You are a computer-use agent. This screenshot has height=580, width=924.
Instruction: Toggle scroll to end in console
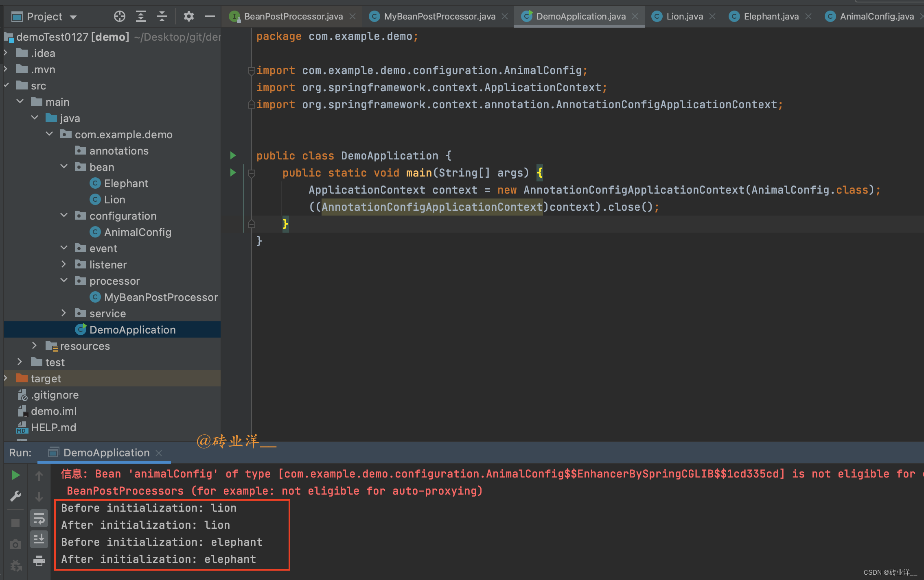(39, 540)
